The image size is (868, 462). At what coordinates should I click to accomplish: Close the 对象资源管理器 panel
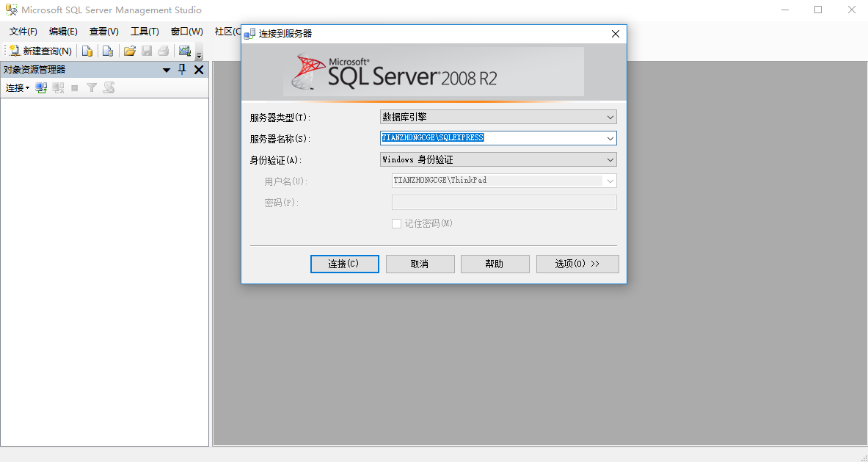point(199,70)
